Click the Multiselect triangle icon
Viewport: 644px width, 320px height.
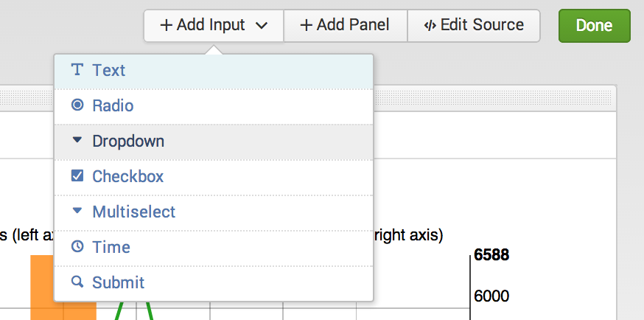(x=77, y=211)
